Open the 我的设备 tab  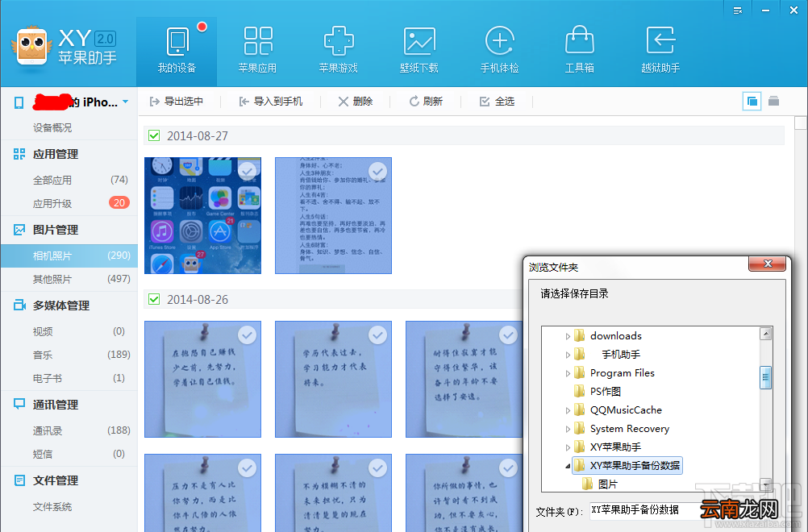point(177,52)
